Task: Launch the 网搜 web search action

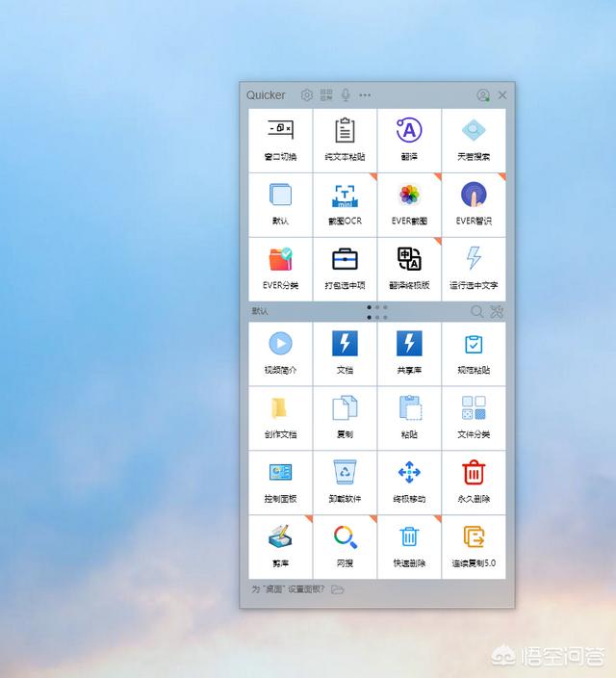Action: 345,547
